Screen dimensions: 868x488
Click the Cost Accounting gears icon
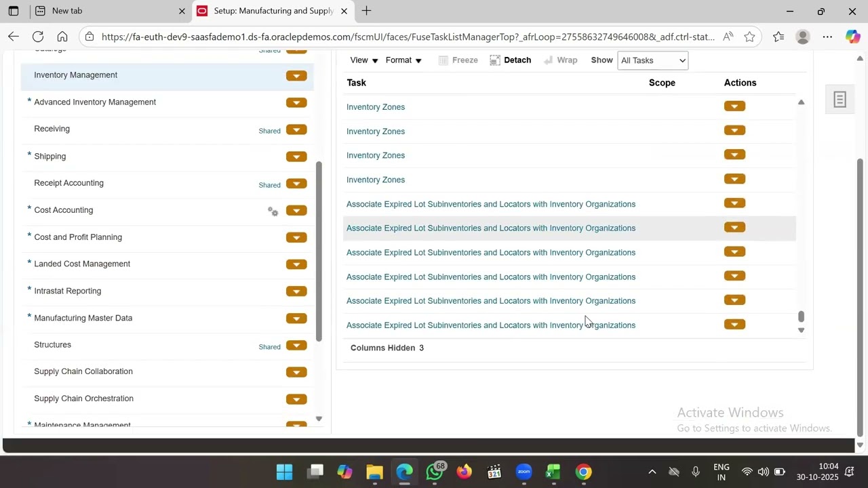[273, 211]
